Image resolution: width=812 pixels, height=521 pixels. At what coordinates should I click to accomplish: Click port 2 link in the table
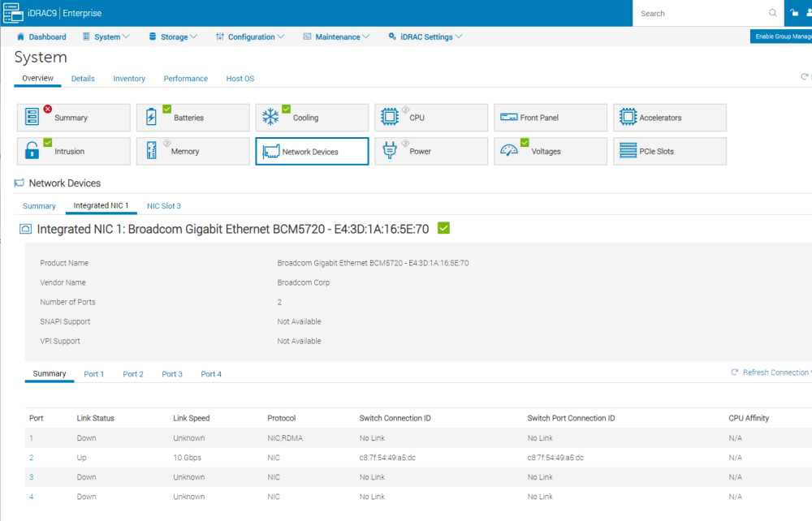[32, 458]
